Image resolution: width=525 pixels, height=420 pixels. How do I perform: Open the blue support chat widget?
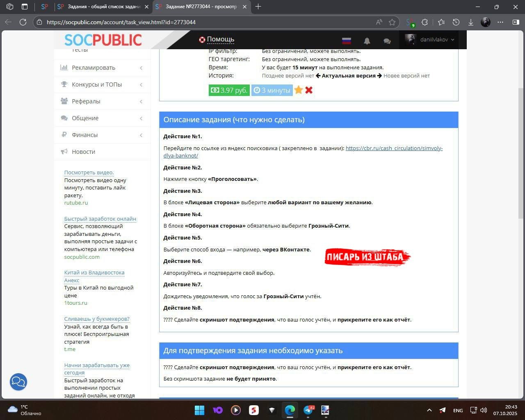(18, 382)
